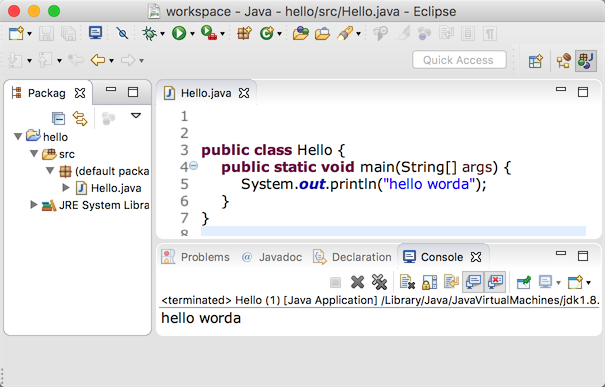
Task: Toggle Show Console on Standard Error
Action: point(495,282)
